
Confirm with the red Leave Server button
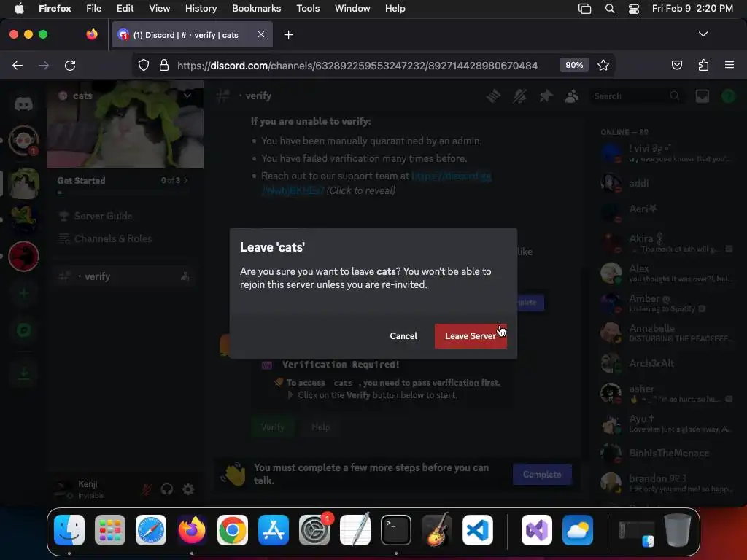[x=471, y=336]
